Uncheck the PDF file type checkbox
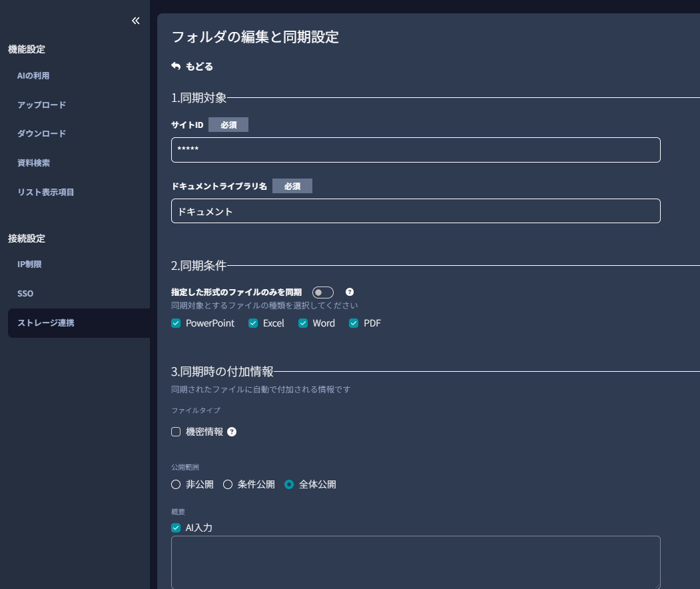The height and width of the screenshot is (589, 700). point(354,323)
